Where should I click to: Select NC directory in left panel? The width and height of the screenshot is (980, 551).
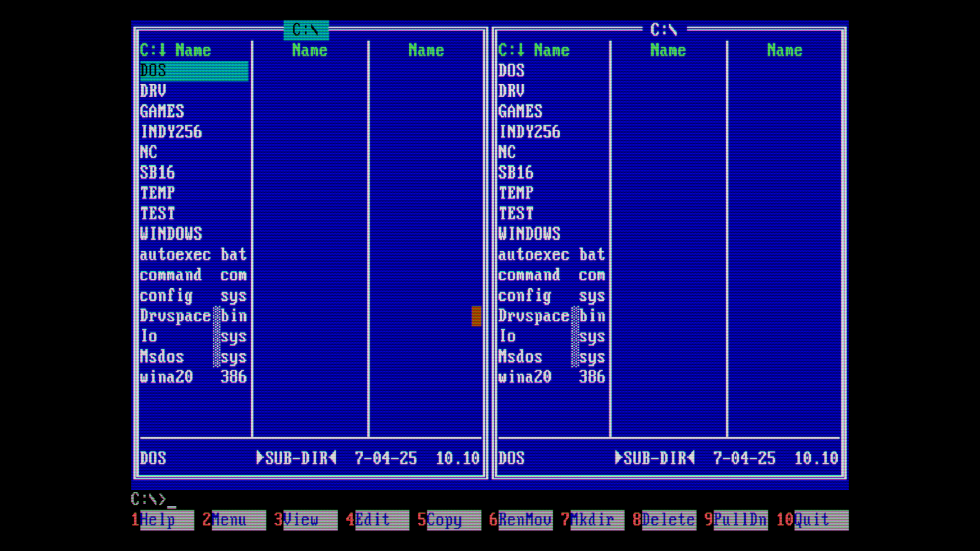pos(194,152)
